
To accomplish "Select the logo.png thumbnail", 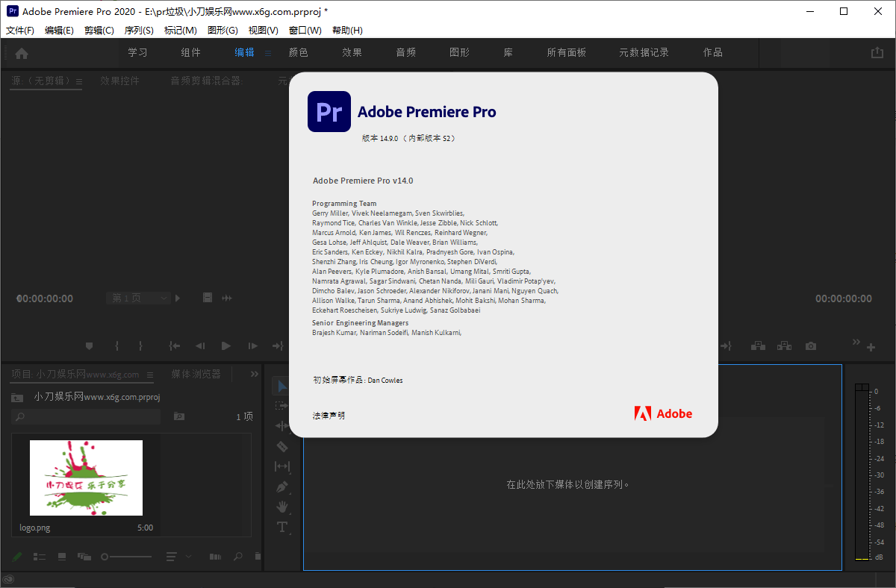I will (x=86, y=478).
